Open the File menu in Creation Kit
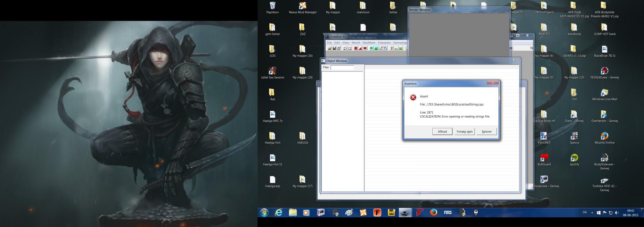This screenshot has width=644, height=227. pyautogui.click(x=329, y=43)
